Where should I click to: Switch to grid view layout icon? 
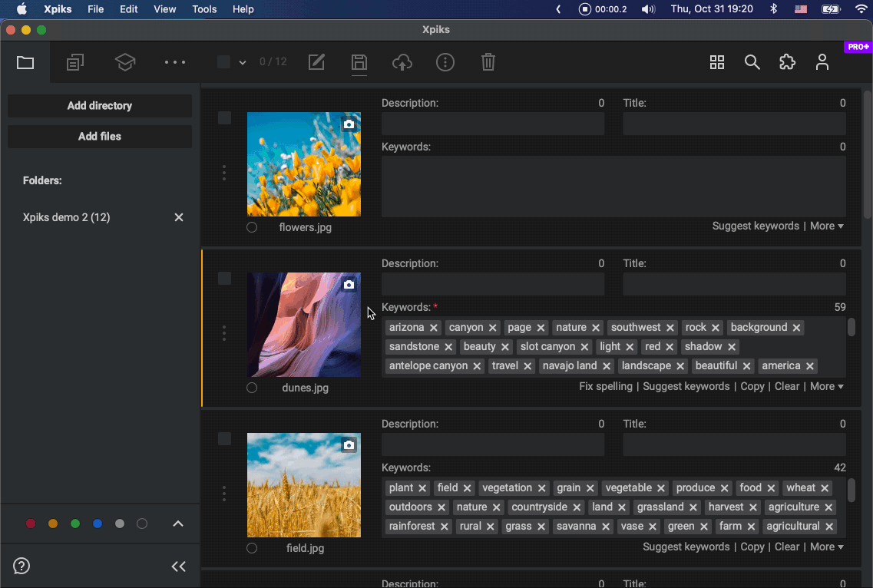pos(717,62)
